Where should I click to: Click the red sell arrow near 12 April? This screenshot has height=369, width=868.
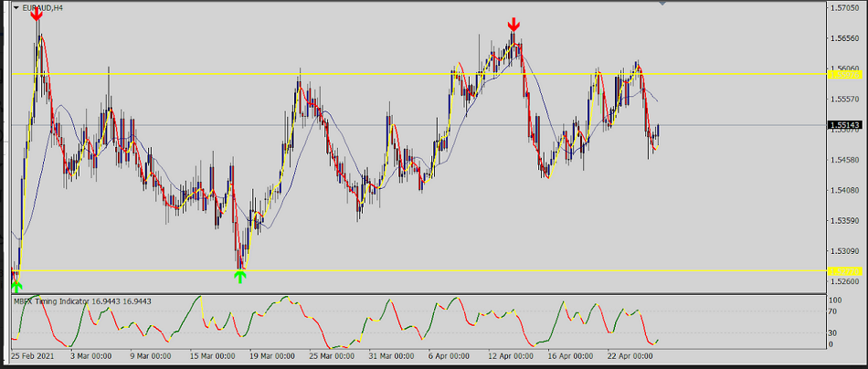[x=514, y=25]
